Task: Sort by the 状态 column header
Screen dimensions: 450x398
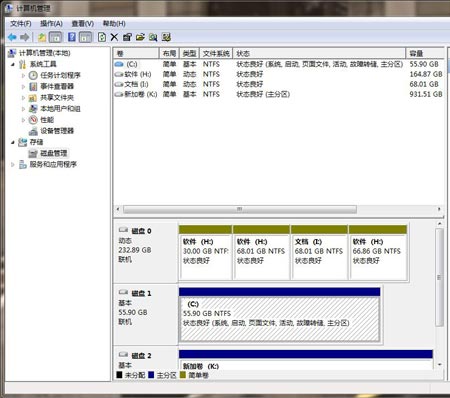Action: (x=319, y=53)
